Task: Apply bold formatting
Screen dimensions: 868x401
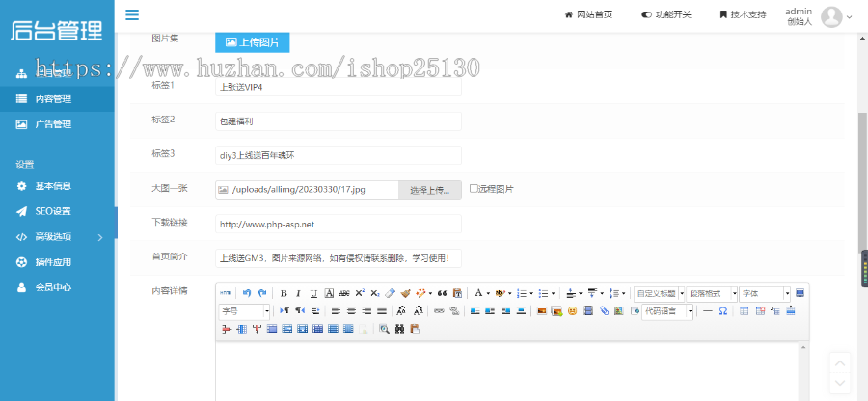Action: click(x=284, y=293)
